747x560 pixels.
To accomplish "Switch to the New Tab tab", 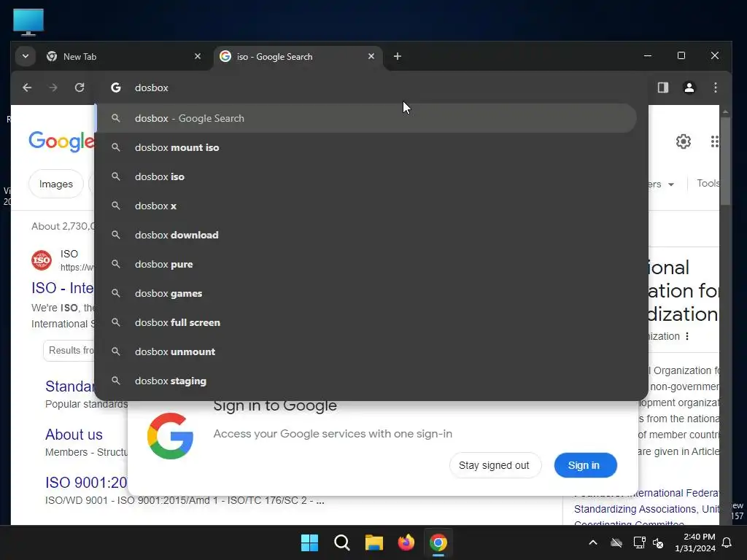I will pos(125,56).
